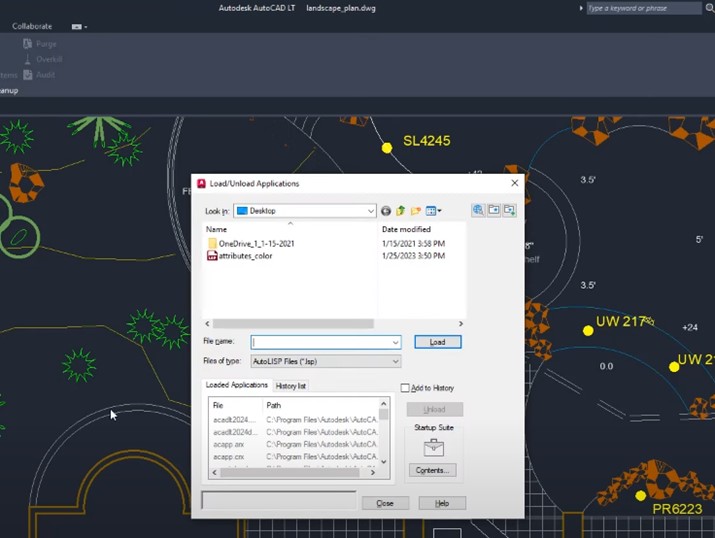715x538 pixels.
Task: Click the keyword search input field
Action: click(x=643, y=8)
